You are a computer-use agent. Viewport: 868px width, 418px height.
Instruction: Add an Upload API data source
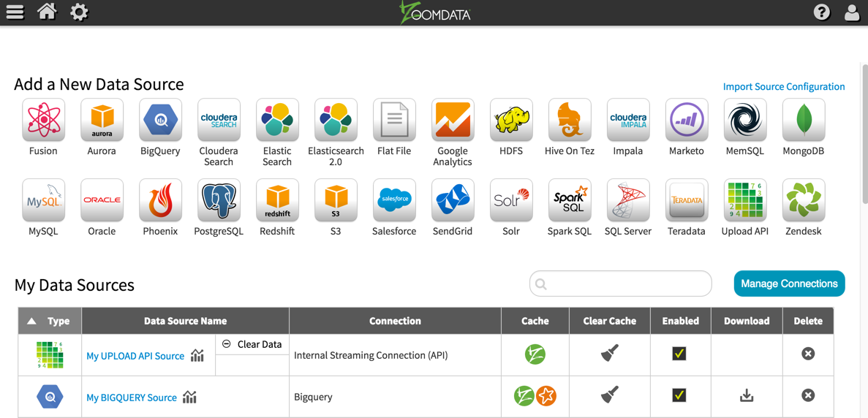[745, 199]
